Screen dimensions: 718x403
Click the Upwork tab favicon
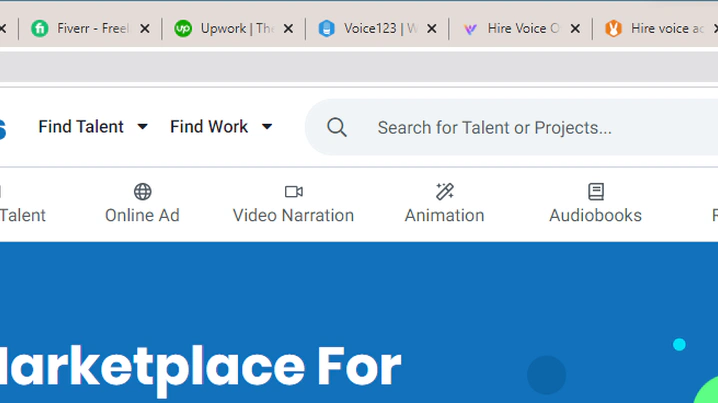pos(183,29)
